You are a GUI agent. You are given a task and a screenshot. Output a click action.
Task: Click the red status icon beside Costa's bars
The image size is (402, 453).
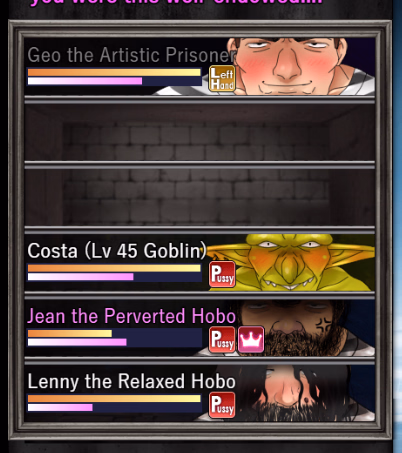pos(222,274)
